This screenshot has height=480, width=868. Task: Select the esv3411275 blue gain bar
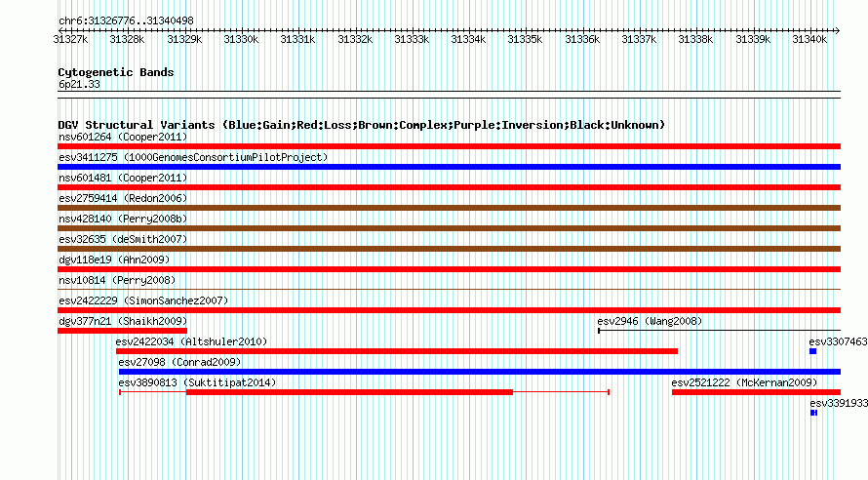pos(449,167)
